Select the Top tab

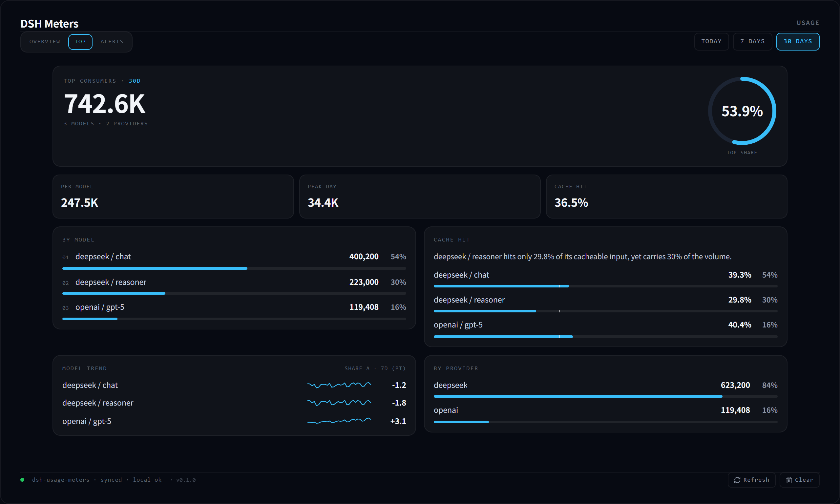coord(80,42)
